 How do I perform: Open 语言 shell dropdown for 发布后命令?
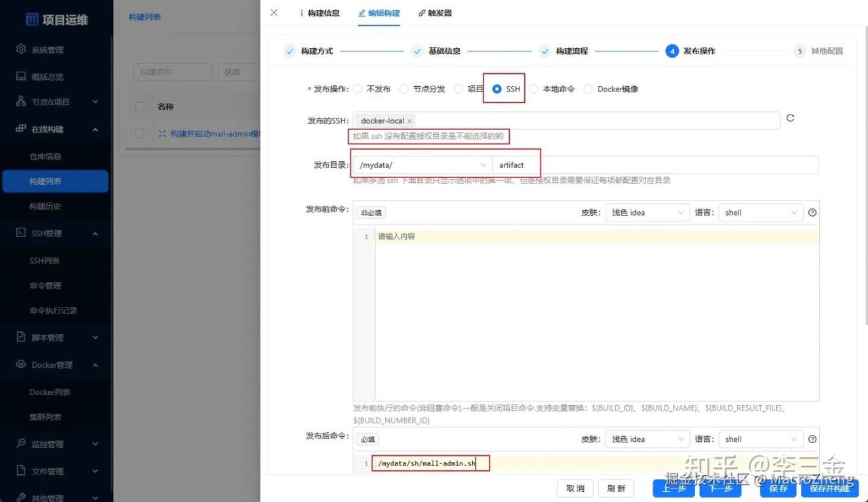pyautogui.click(x=761, y=439)
